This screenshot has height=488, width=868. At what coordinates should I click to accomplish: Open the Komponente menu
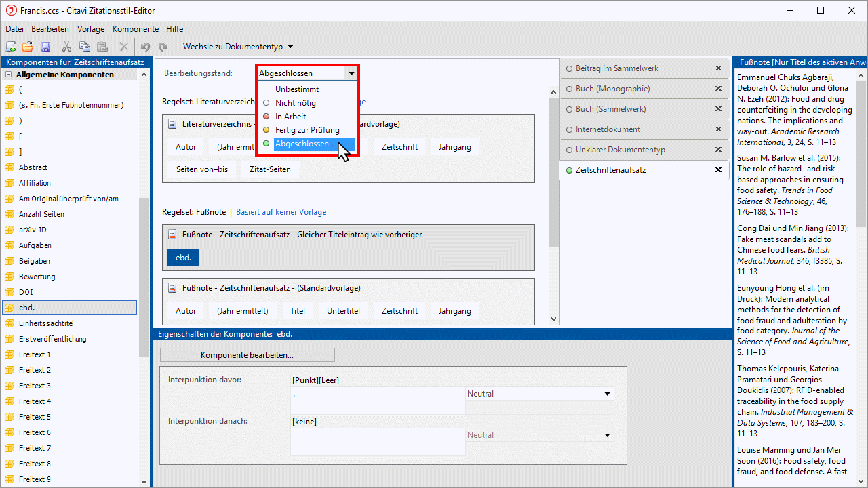(x=136, y=29)
